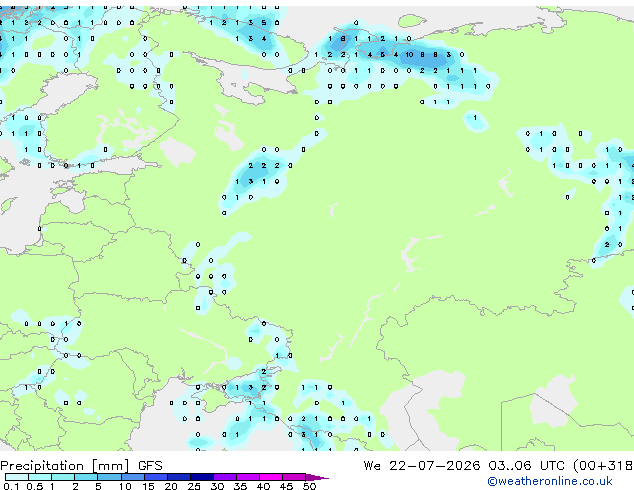Select the 0.1–0.5 mm legend swatch
This screenshot has height=490, width=634.
pyautogui.click(x=17, y=477)
